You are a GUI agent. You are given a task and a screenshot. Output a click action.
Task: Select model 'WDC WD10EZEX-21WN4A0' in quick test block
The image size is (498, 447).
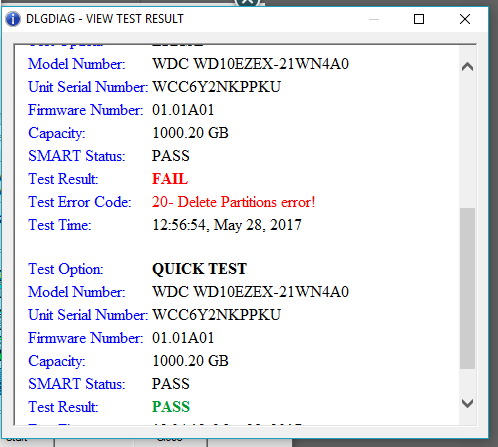(250, 292)
